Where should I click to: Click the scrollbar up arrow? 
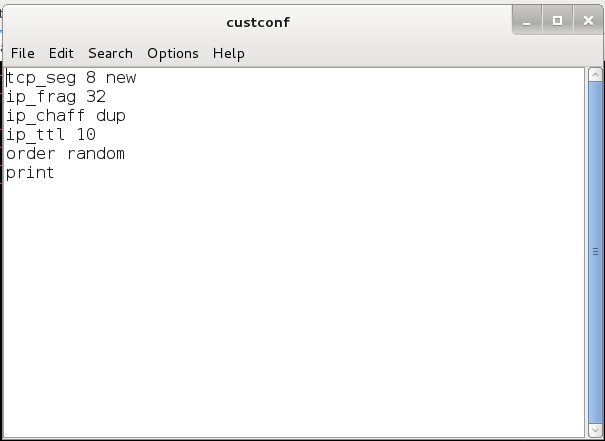point(595,75)
